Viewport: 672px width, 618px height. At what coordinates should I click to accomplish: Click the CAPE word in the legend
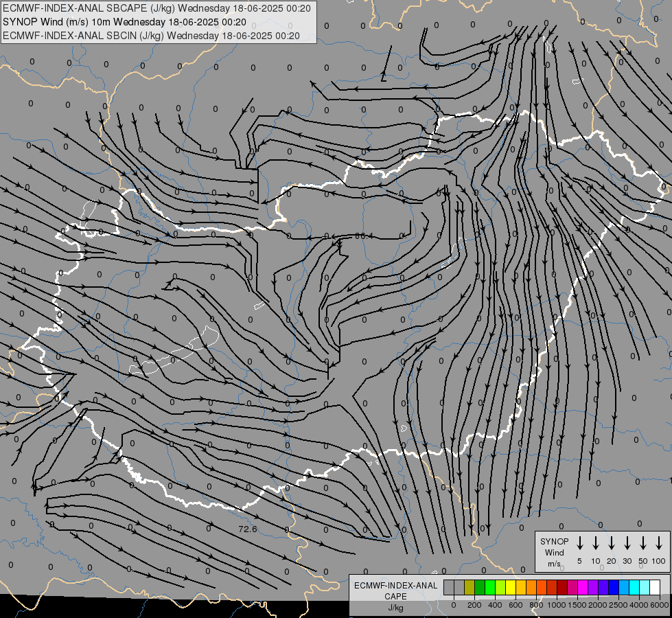pos(395,597)
